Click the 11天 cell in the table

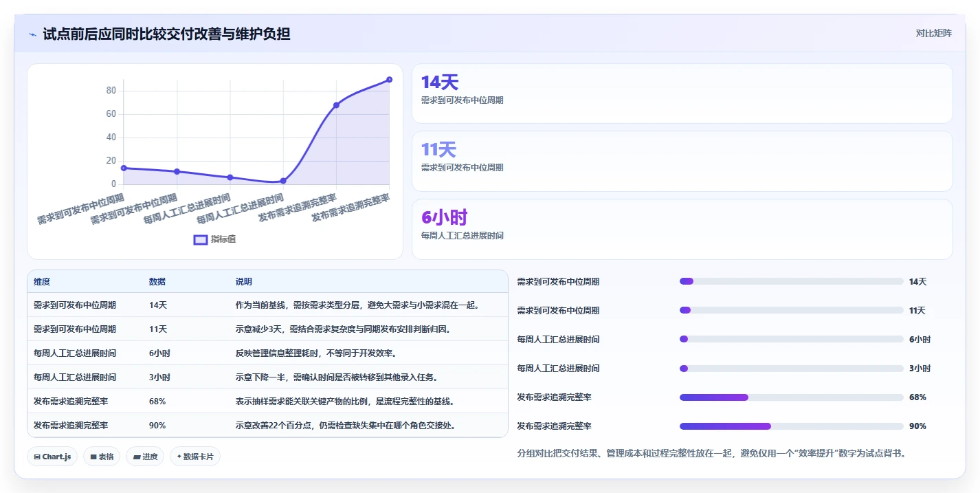[158, 329]
